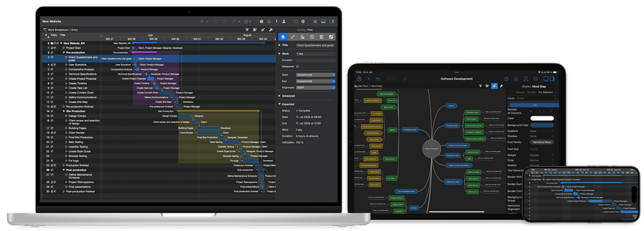Open the Helvetica Neue font family button
This screenshot has height=231, width=644.
(x=541, y=142)
